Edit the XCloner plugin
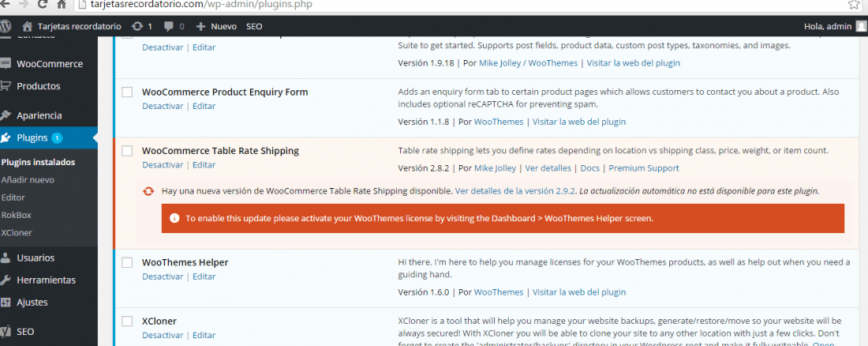The height and width of the screenshot is (346, 868). coord(204,335)
